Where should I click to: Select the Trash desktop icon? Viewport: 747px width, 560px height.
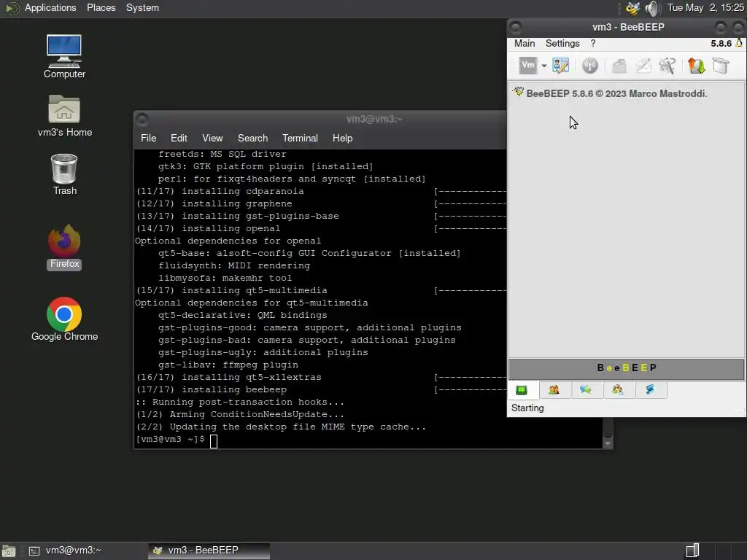click(64, 174)
